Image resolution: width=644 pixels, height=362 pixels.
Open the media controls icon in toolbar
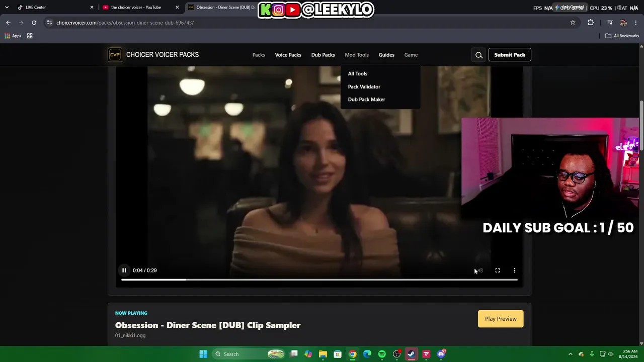(x=610, y=23)
